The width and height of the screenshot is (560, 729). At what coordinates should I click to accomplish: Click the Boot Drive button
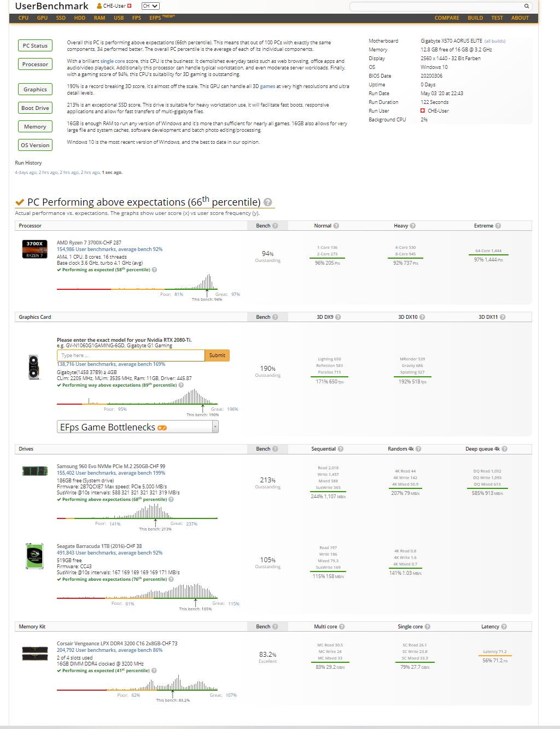pyautogui.click(x=35, y=108)
